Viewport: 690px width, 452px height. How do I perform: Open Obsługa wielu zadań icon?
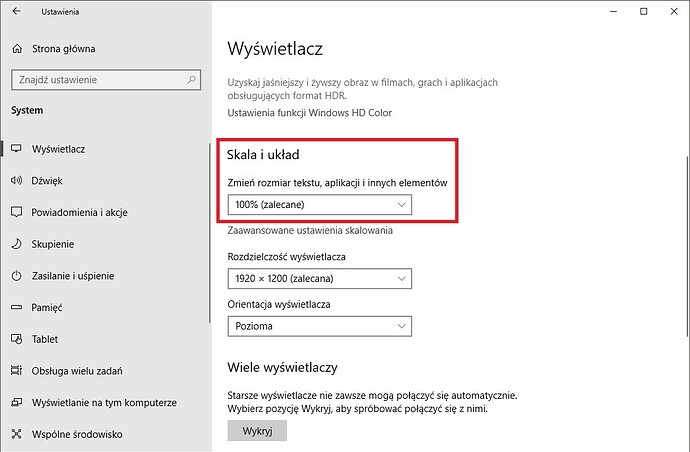16,371
